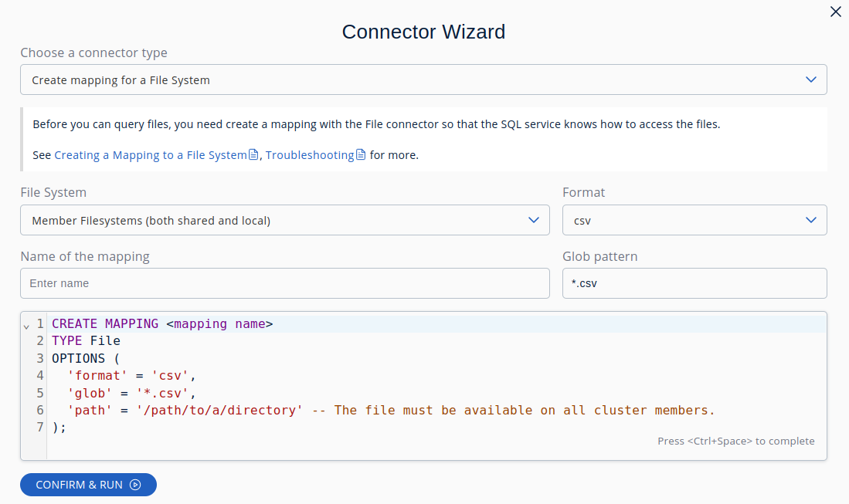Click line 6 containing the path option
The image size is (849, 504).
[x=309, y=410]
